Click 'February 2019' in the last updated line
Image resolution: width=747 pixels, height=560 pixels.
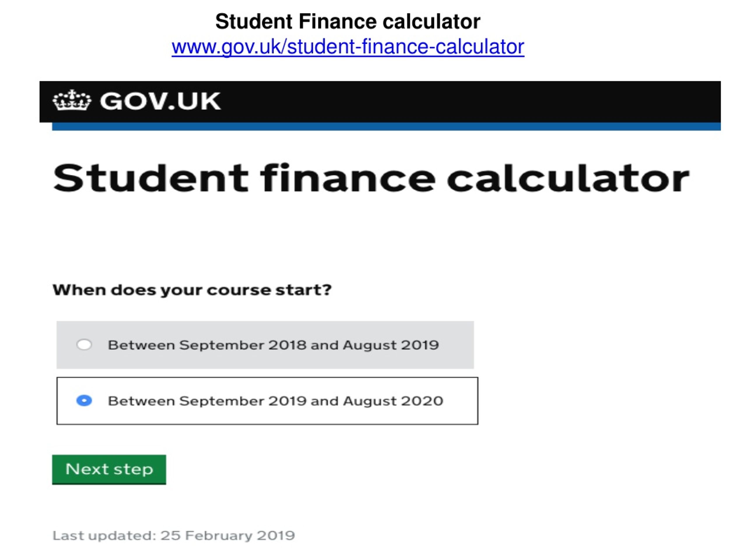point(240,535)
